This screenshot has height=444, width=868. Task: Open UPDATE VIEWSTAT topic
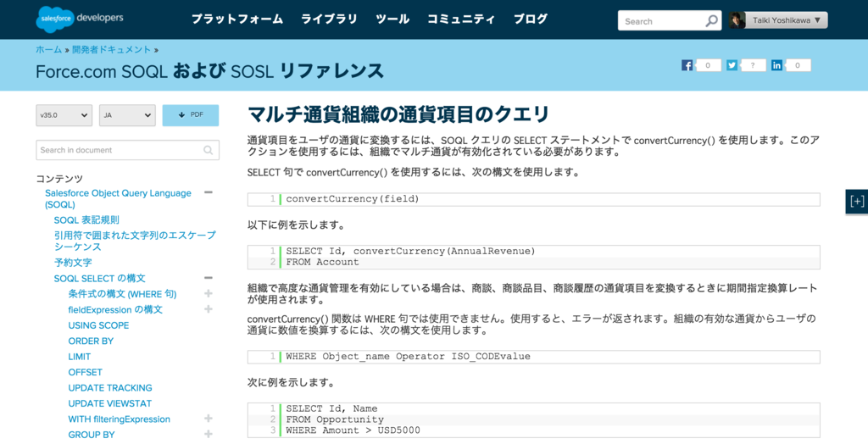point(109,403)
